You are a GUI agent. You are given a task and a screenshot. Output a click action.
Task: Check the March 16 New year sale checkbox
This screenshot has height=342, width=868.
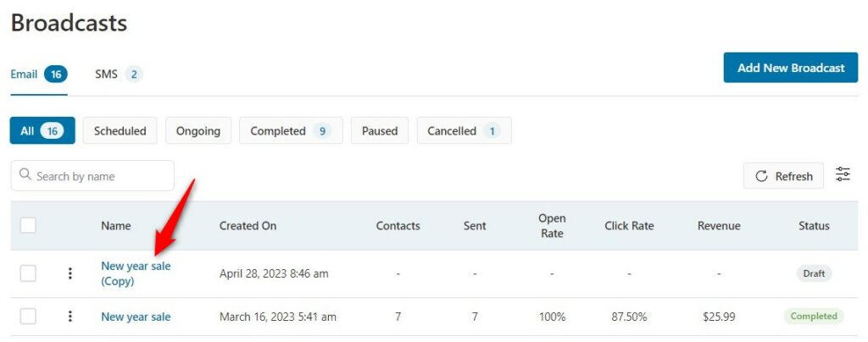(x=28, y=316)
